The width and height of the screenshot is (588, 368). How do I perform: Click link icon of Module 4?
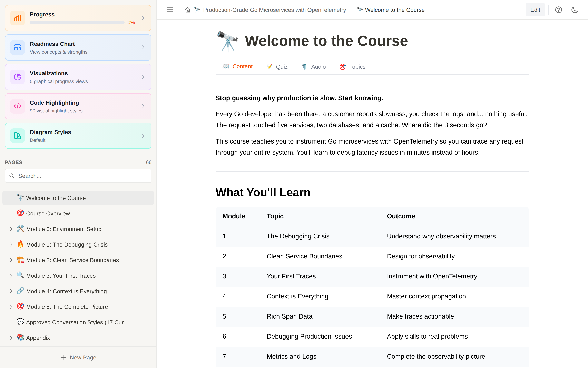(20, 291)
